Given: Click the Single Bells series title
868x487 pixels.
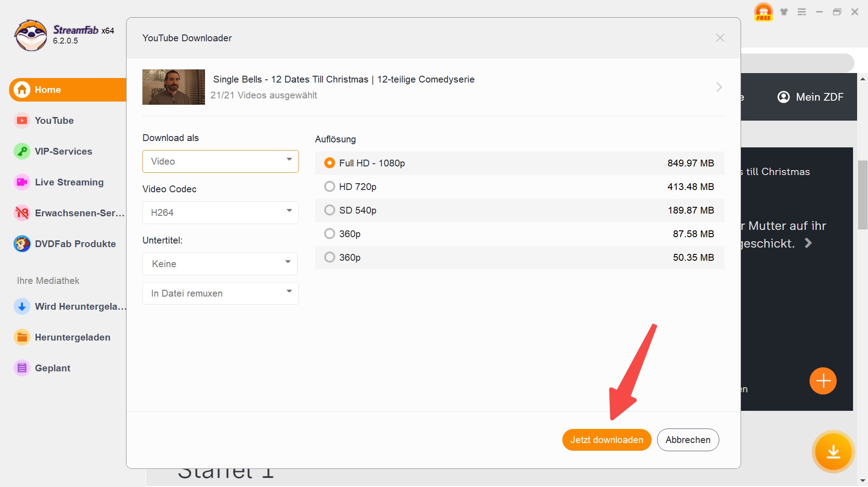Looking at the screenshot, I should pyautogui.click(x=344, y=79).
